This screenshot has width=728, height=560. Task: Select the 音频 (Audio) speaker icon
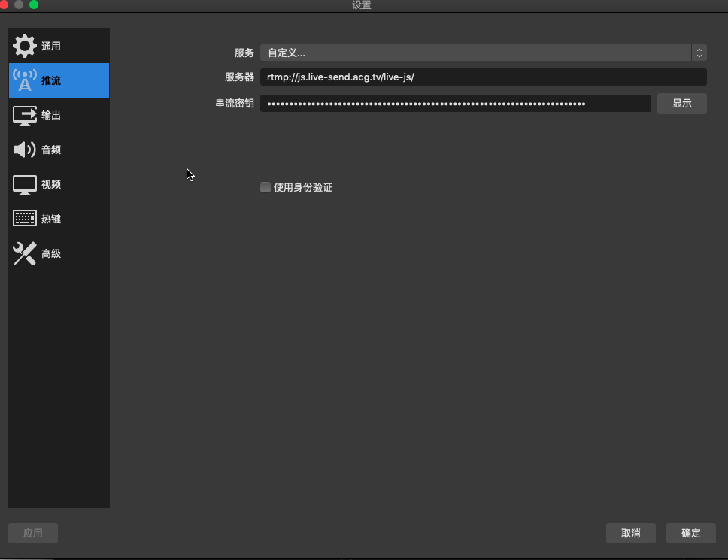point(25,150)
